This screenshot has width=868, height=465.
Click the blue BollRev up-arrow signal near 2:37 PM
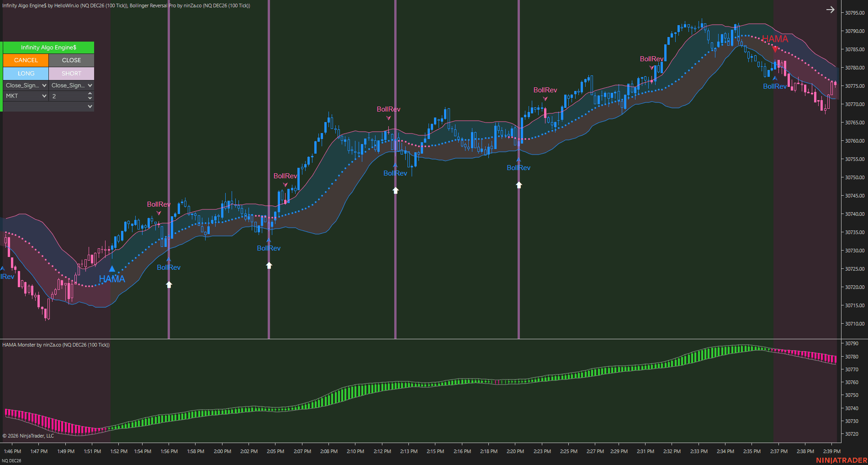click(x=775, y=78)
